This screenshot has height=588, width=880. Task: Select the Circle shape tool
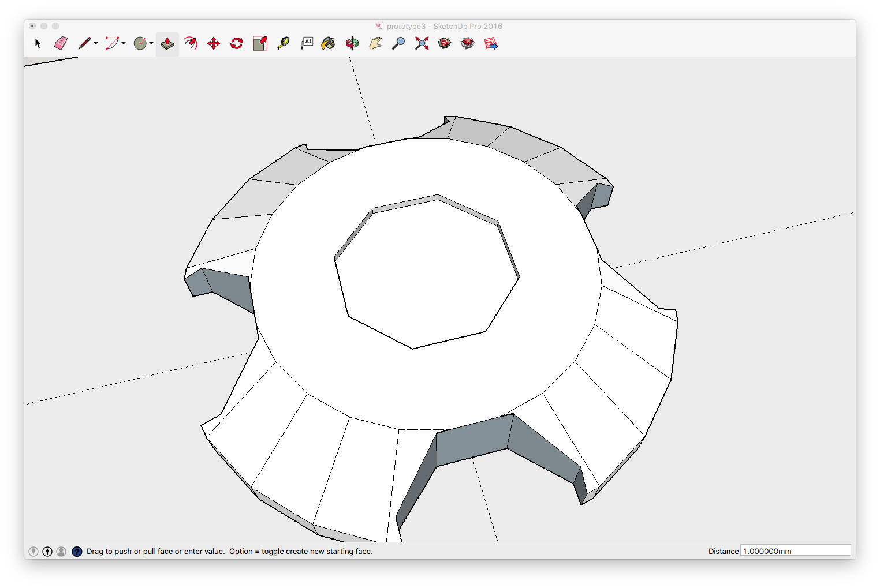click(140, 43)
